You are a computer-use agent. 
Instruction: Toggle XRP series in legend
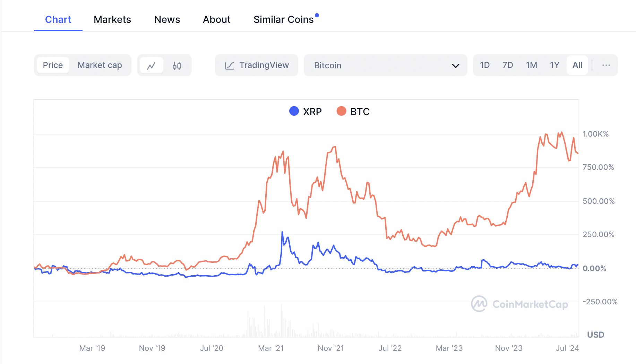click(x=306, y=111)
